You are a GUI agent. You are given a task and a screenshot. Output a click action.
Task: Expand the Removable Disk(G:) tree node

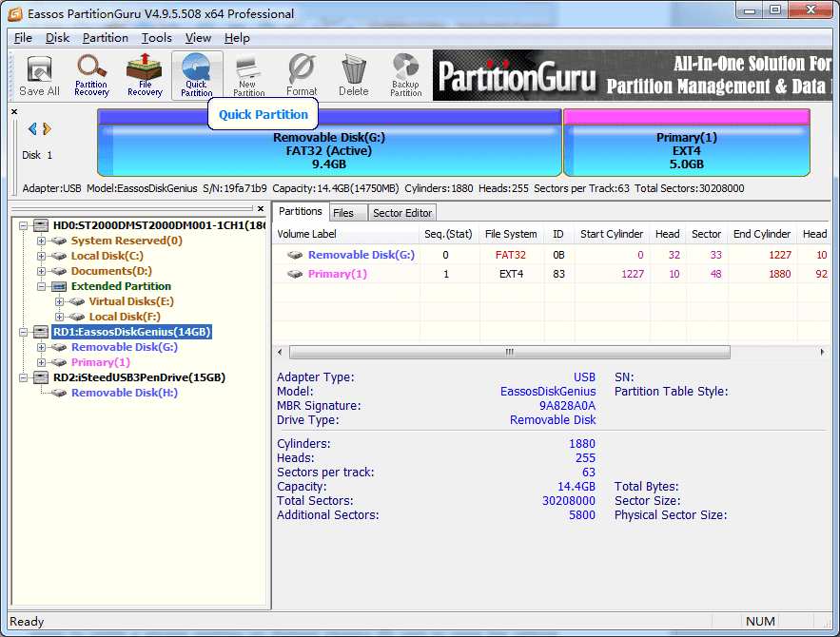tap(41, 347)
